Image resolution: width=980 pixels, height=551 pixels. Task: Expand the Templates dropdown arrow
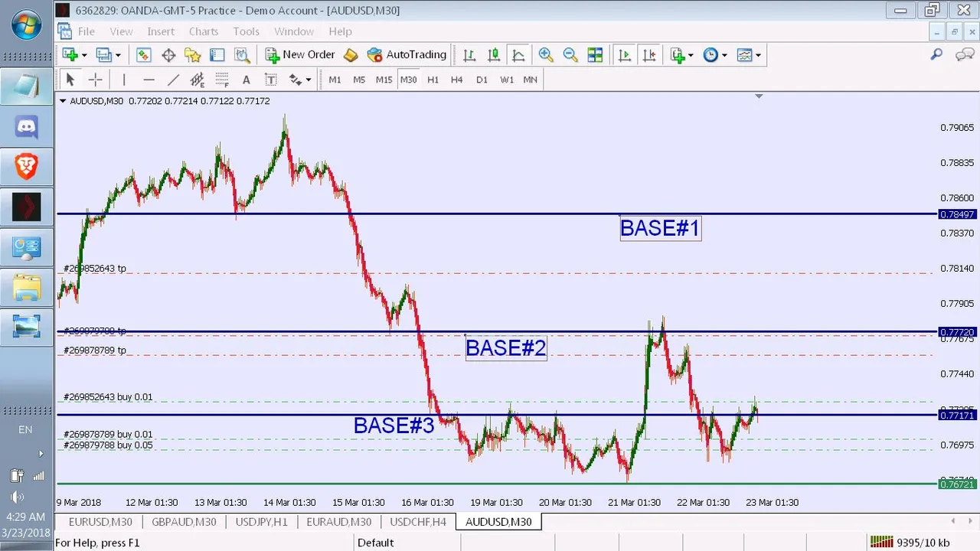point(758,55)
